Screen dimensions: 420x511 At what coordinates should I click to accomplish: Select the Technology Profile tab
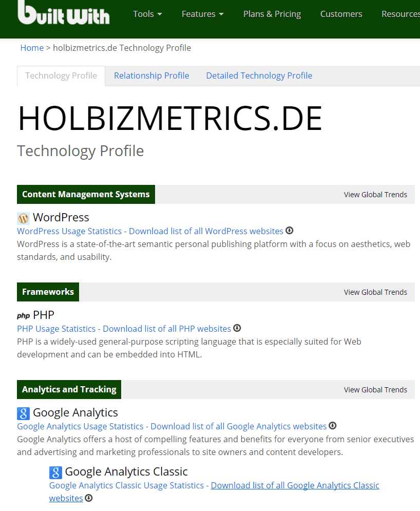[x=61, y=75]
